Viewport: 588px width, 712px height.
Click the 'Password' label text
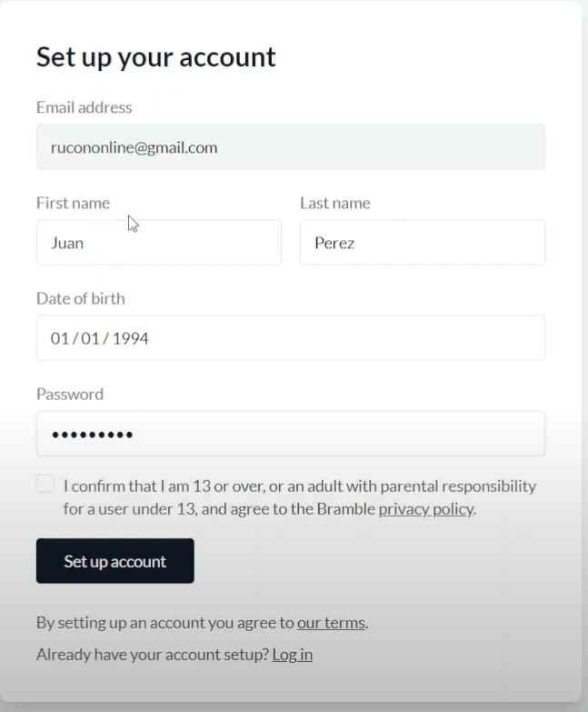70,394
